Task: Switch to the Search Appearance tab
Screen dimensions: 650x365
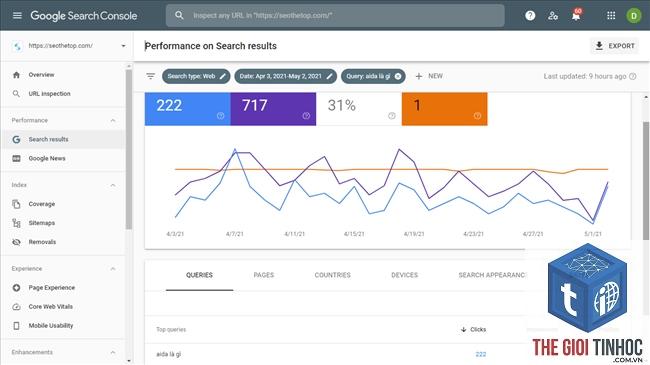Action: 492,275
